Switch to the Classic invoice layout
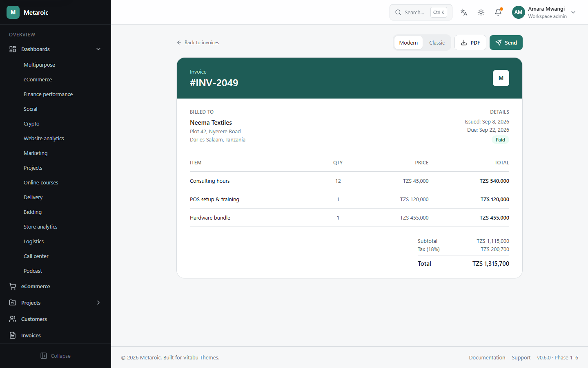 [437, 43]
